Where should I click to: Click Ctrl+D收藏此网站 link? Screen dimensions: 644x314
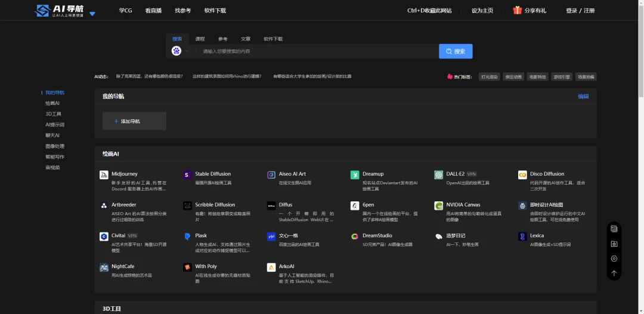coord(429,11)
